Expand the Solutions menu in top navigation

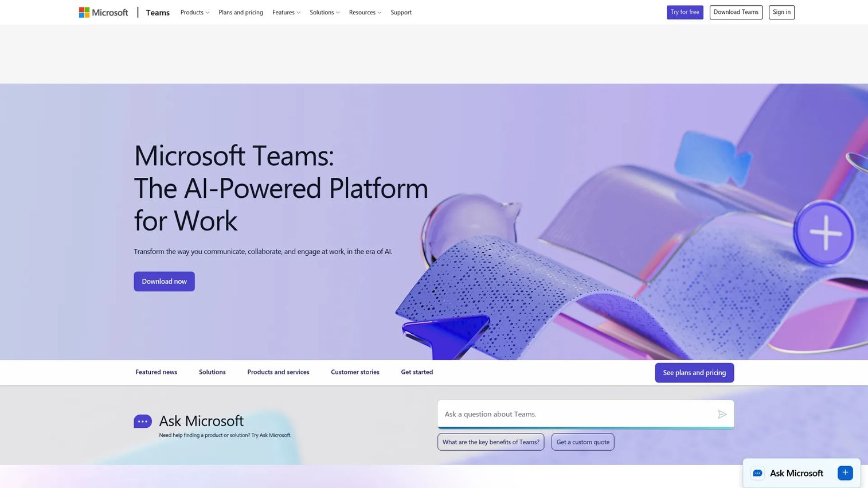324,12
